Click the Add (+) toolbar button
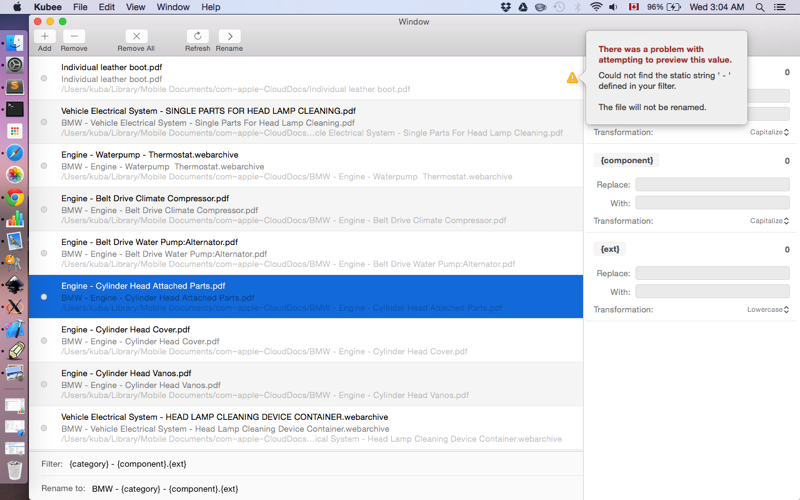 (x=45, y=36)
